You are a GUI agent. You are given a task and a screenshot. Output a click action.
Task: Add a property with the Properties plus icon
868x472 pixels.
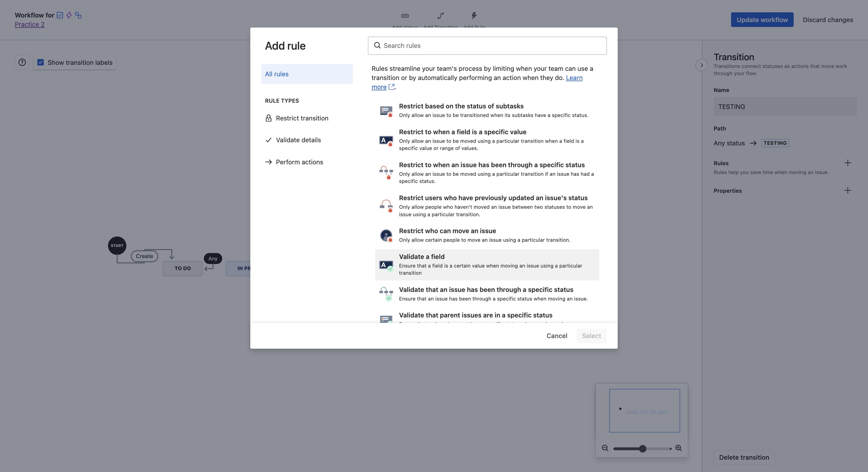coord(848,191)
